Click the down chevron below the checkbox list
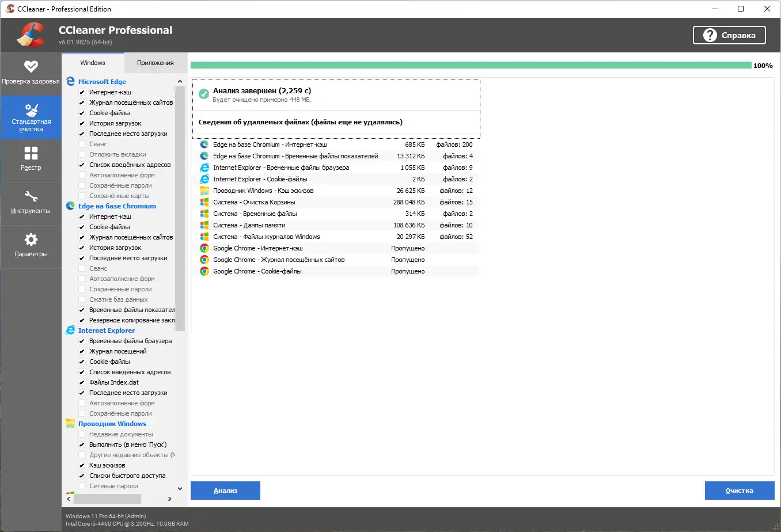Viewport: 781px width, 532px height. pos(179,488)
